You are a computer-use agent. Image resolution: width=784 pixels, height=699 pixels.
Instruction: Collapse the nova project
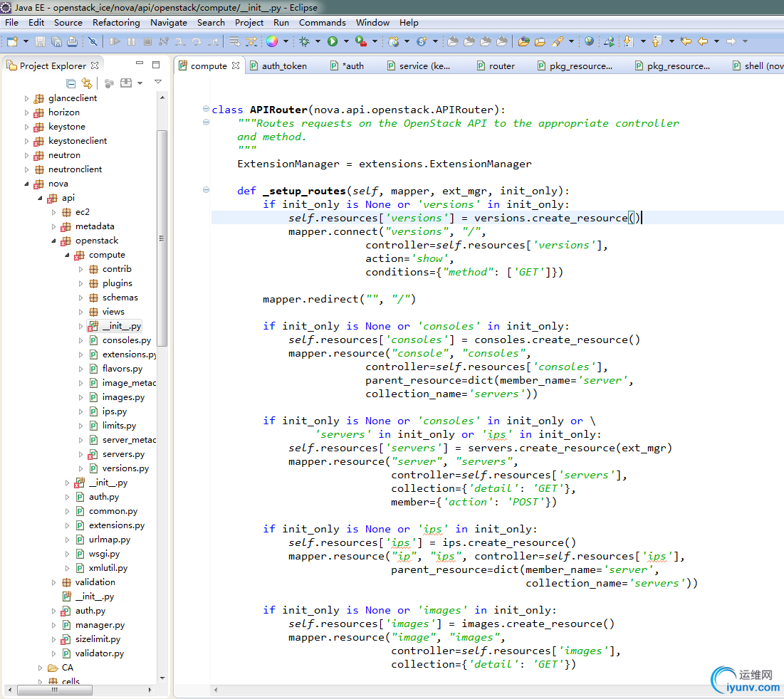26,184
